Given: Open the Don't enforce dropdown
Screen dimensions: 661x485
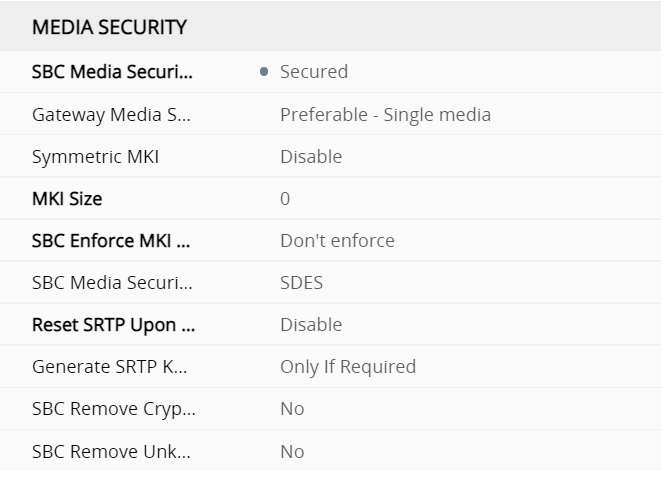Looking at the screenshot, I should click(x=337, y=241).
